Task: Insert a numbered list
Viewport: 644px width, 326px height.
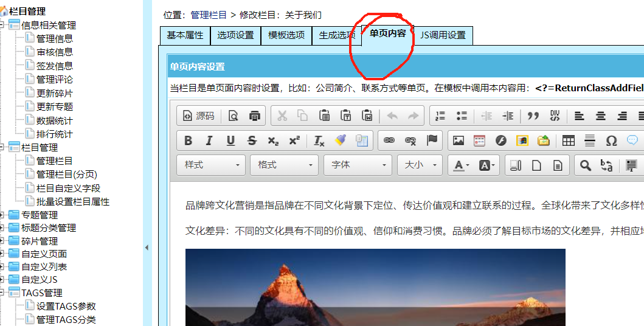Action: point(441,116)
